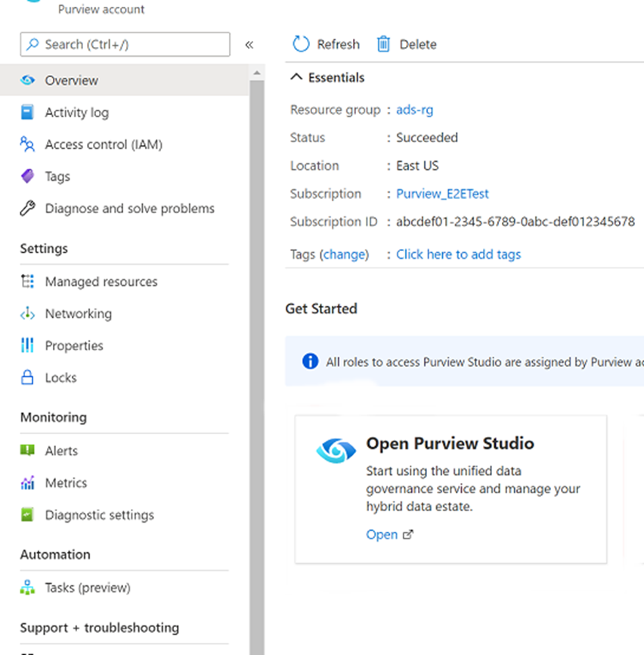Click the Tags change link
644x655 pixels.
click(344, 254)
